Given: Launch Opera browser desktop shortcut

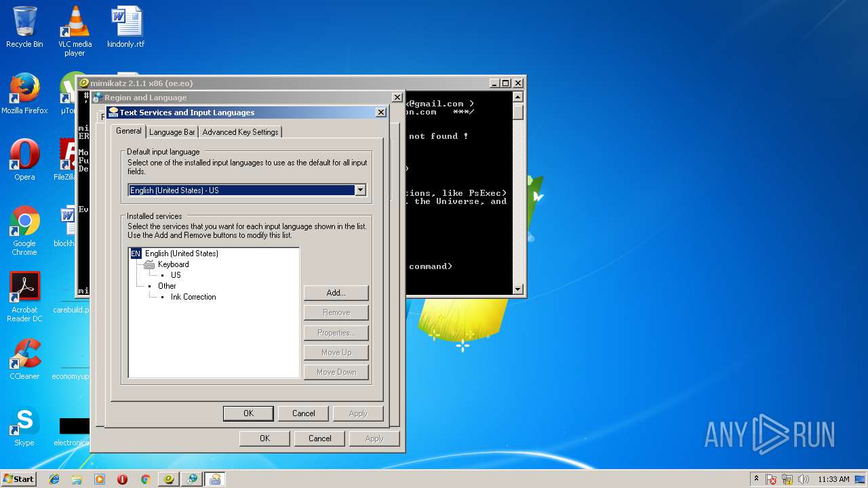Looking at the screenshot, I should tap(24, 160).
